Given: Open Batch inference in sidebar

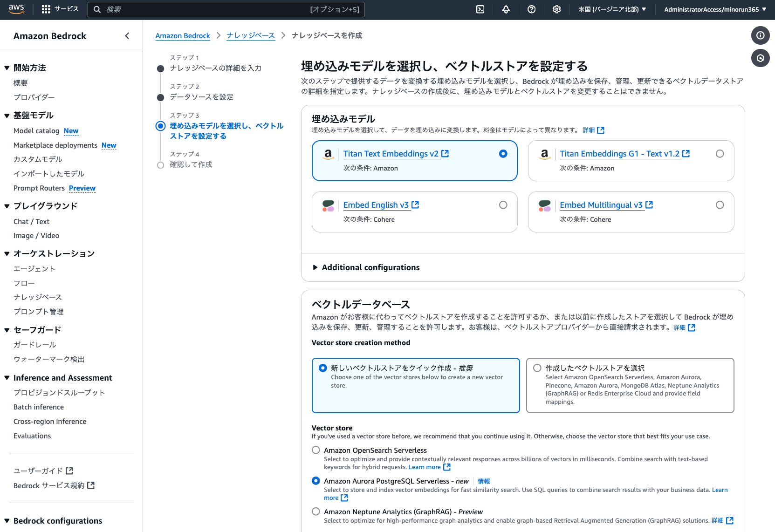Looking at the screenshot, I should click(x=39, y=407).
